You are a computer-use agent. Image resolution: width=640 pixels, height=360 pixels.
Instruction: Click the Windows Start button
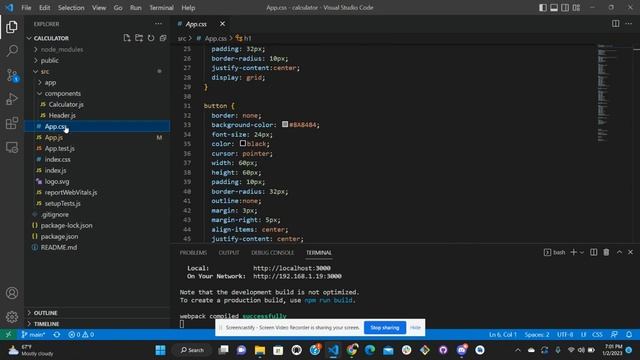click(160, 350)
